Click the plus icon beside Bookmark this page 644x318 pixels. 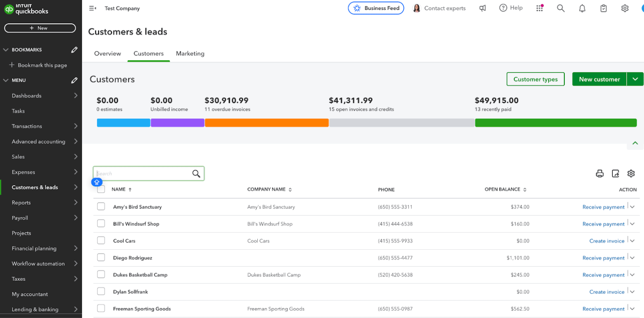12,65
